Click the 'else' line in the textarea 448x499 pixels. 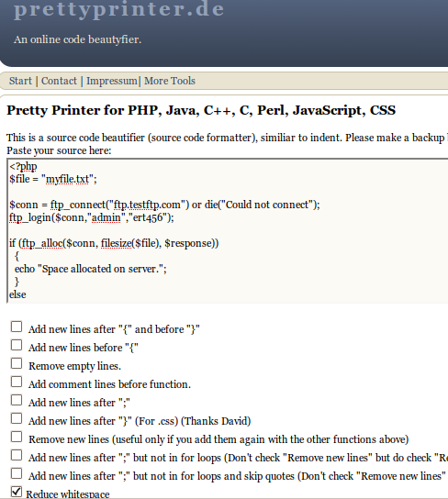tap(17, 294)
